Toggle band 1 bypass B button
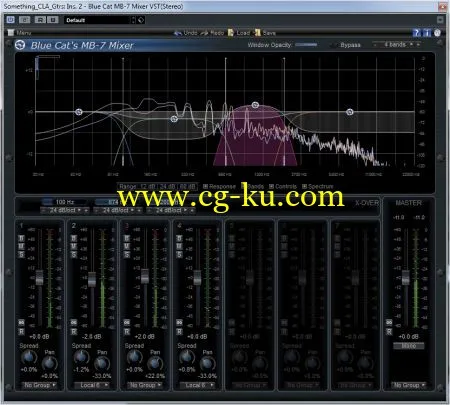The image size is (450, 405). point(21,238)
